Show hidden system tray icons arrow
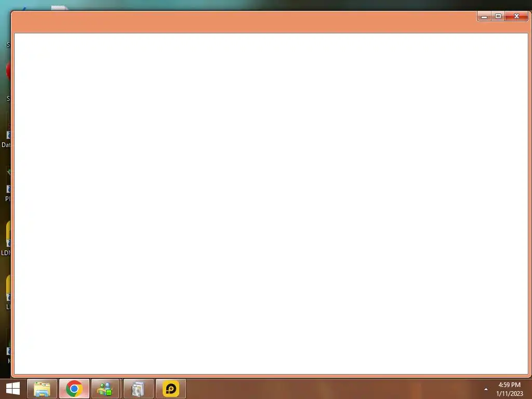 point(486,389)
